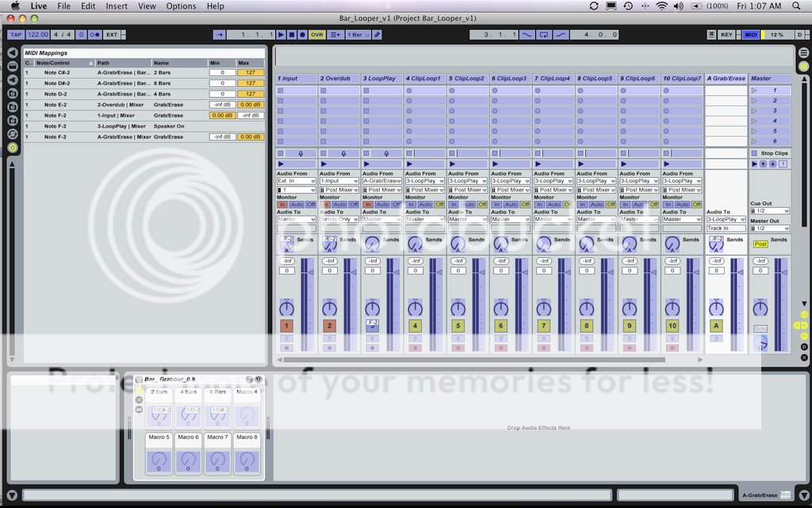
Task: Open the Edit menu
Action: 88,6
